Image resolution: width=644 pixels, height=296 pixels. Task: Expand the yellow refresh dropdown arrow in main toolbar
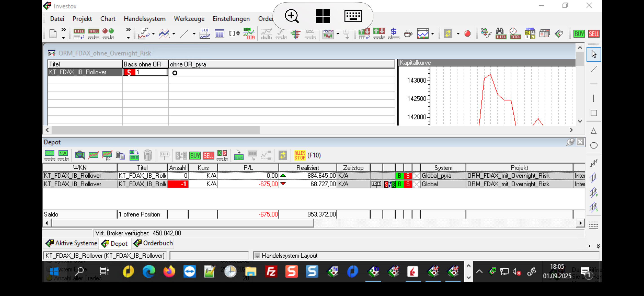pyautogui.click(x=458, y=33)
